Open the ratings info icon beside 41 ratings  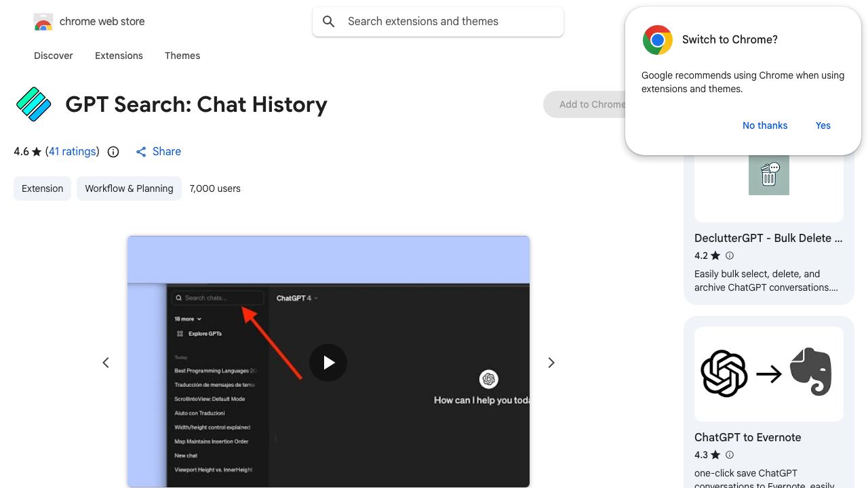pyautogui.click(x=113, y=152)
